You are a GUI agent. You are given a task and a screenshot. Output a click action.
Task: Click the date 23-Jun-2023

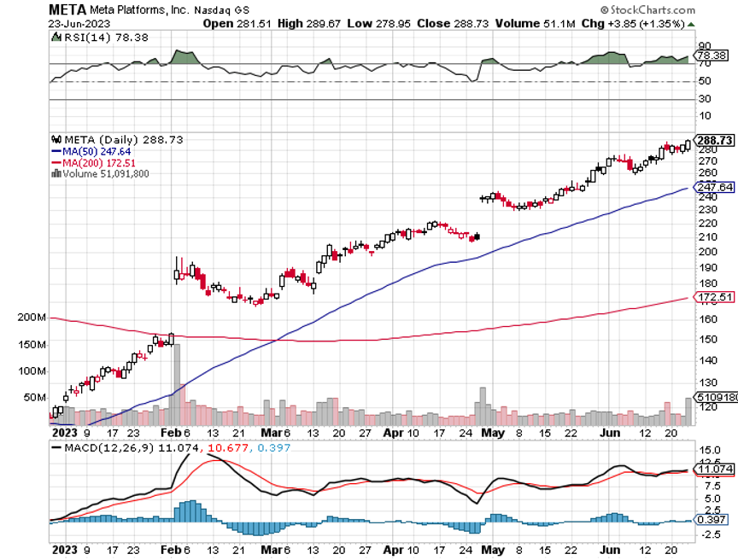79,24
